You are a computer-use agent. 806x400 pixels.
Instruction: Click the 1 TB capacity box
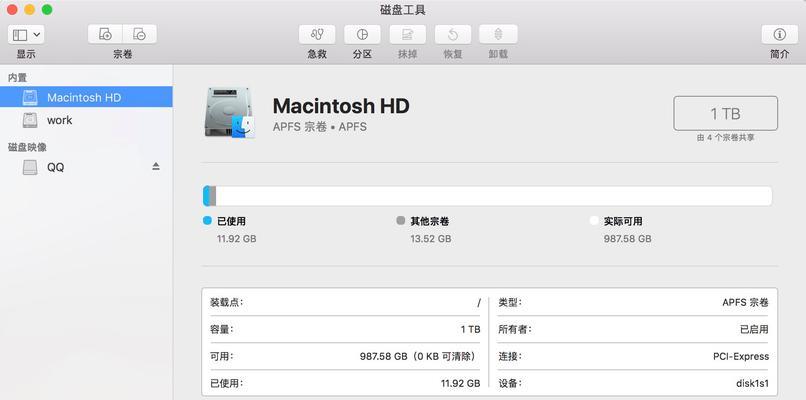(x=725, y=113)
